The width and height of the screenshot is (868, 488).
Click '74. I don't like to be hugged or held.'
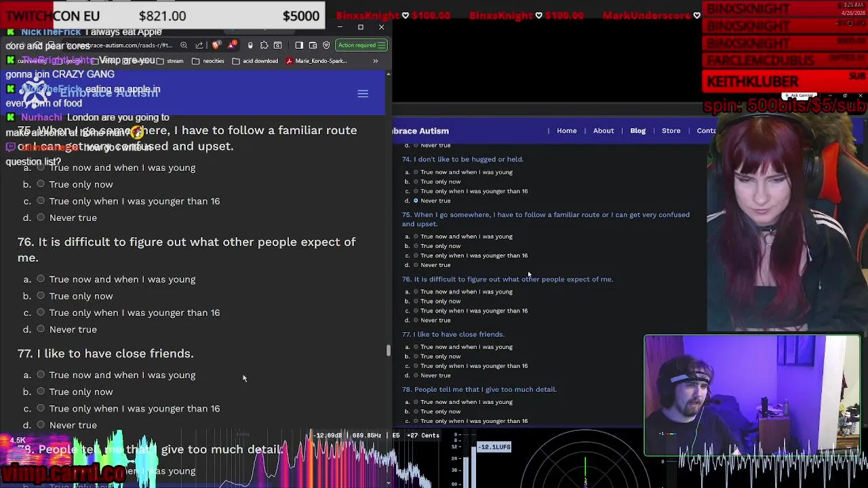pyautogui.click(x=462, y=159)
